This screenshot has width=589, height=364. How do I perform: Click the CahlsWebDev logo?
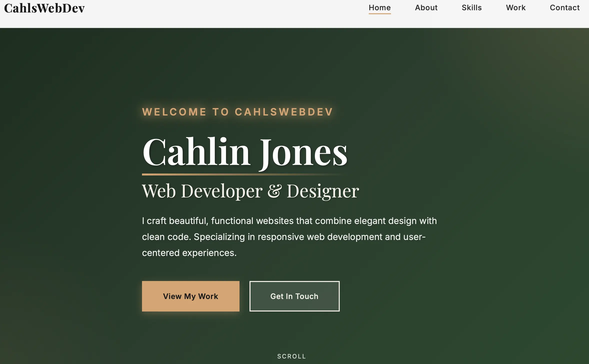[44, 8]
